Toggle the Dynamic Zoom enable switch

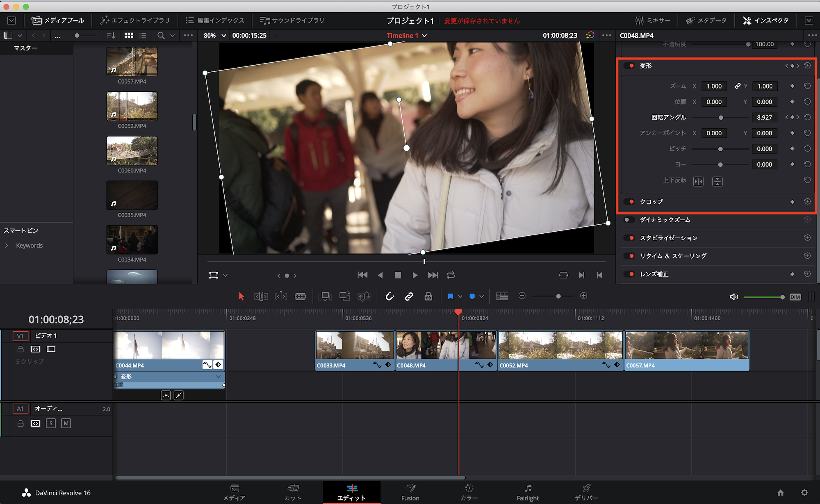(x=628, y=220)
